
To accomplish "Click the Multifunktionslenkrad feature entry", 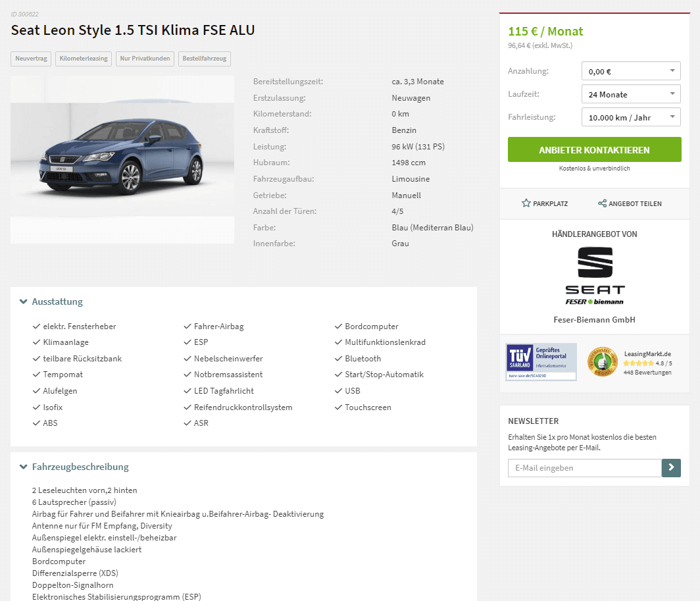I will (x=385, y=342).
